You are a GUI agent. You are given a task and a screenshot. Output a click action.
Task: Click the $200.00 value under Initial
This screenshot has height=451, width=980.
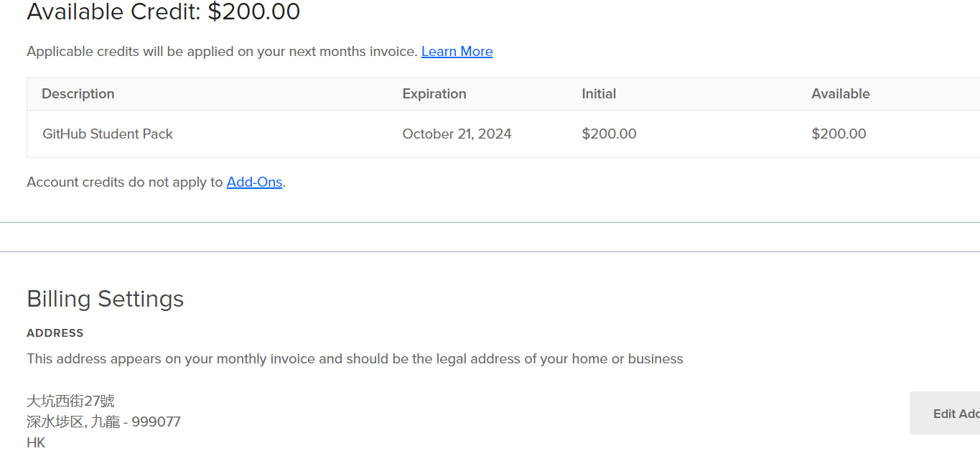[x=609, y=134]
